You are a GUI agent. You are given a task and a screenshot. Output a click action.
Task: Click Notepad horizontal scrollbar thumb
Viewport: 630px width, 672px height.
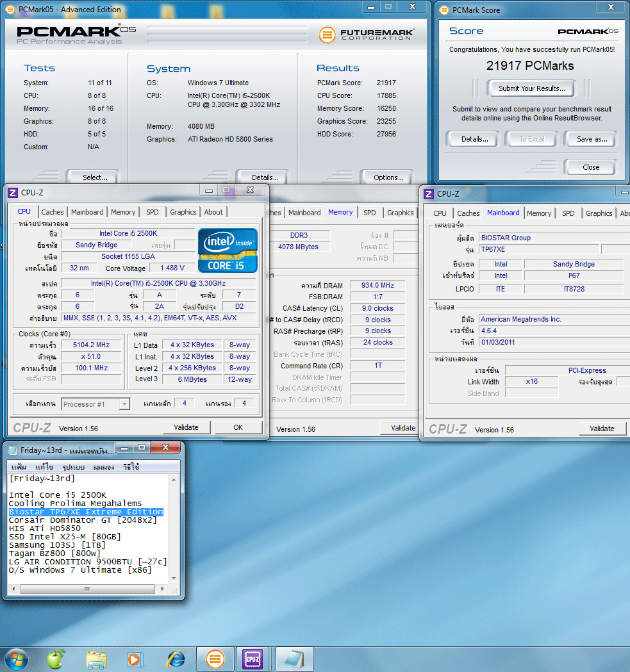click(x=87, y=589)
